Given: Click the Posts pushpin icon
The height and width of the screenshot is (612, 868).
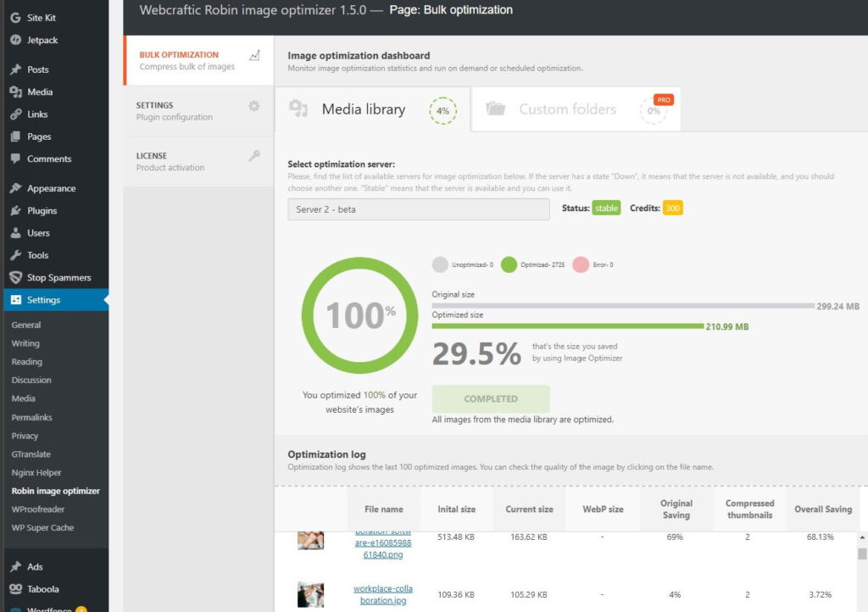Looking at the screenshot, I should 15,70.
